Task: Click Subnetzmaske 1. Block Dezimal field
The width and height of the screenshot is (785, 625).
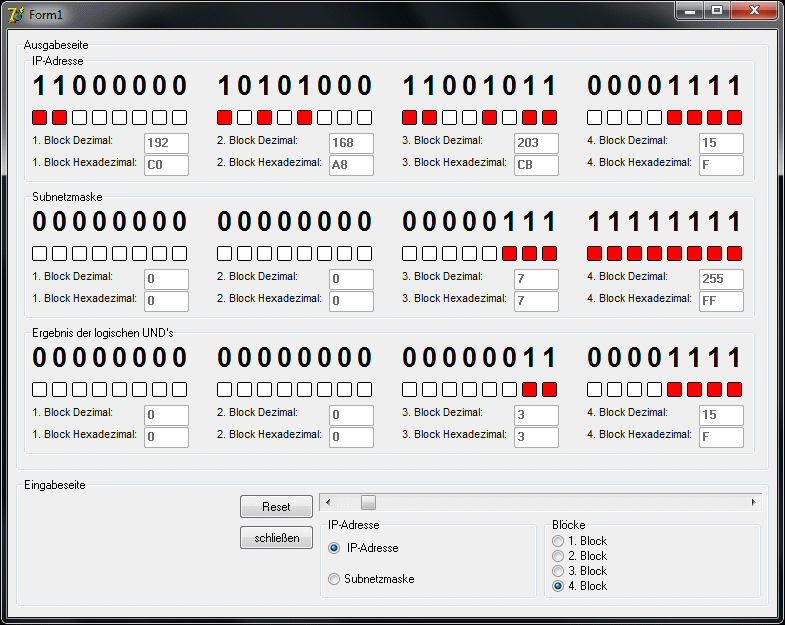Action: [x=166, y=279]
